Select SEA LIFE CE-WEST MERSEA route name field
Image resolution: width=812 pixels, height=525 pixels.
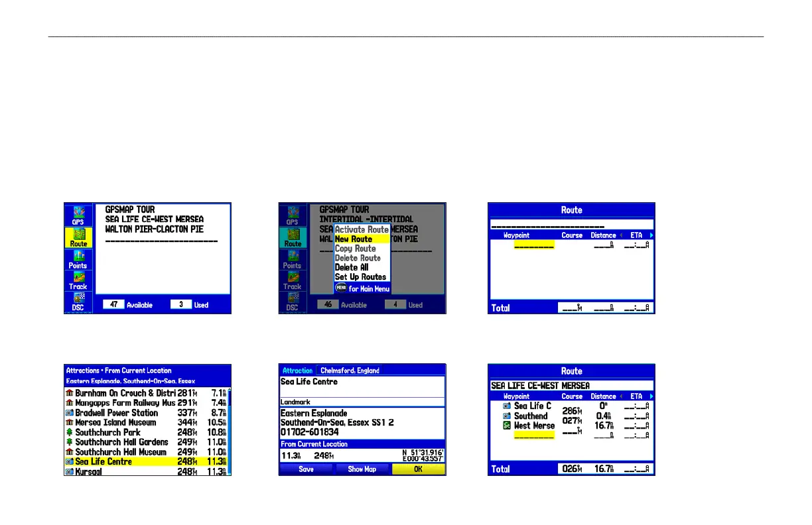click(x=571, y=385)
